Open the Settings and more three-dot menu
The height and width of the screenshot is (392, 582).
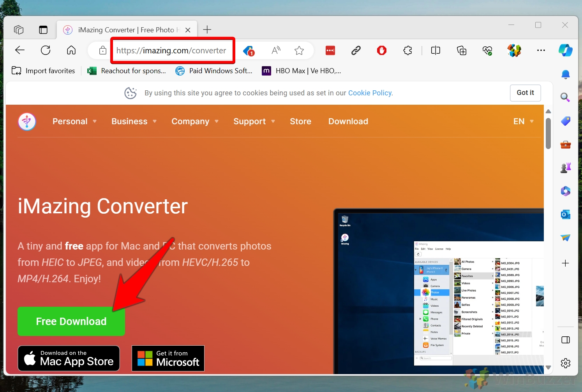click(x=541, y=50)
